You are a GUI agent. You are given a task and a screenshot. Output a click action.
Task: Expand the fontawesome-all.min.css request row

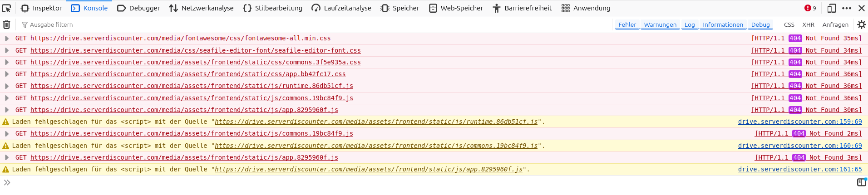tap(7, 39)
